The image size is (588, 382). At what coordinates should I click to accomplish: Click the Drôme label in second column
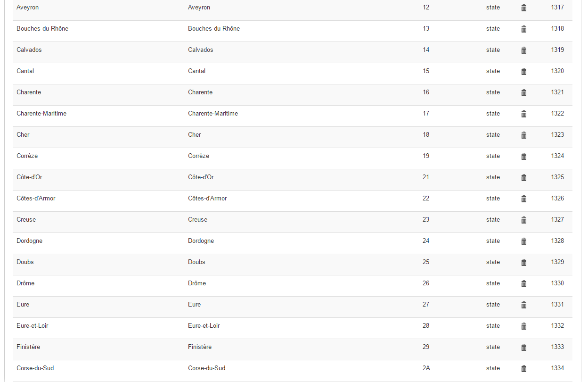click(197, 283)
